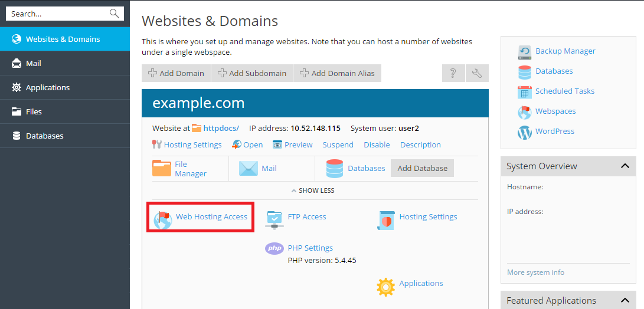Click the gear icon beside sidebar Applications
The width and height of the screenshot is (644, 309).
click(17, 87)
